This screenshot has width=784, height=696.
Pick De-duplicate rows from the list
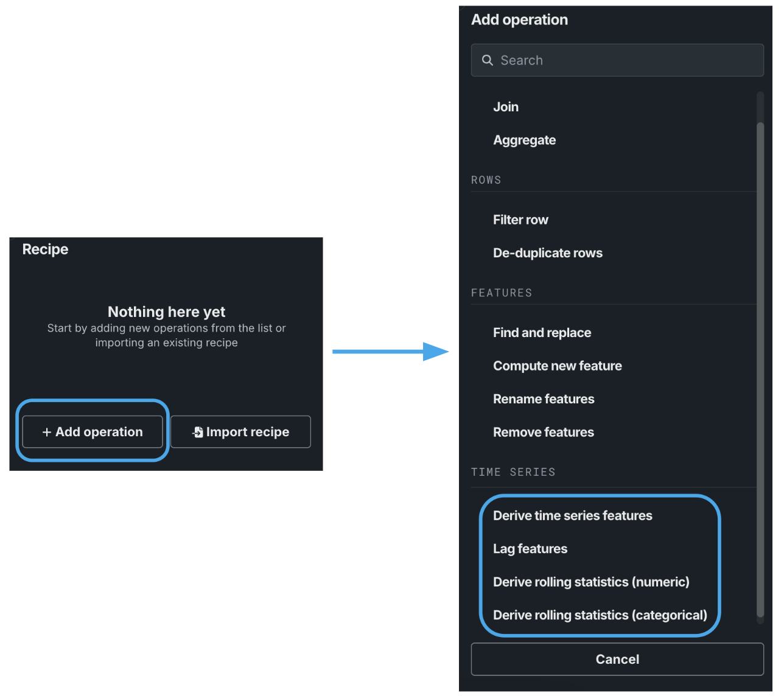tap(547, 253)
